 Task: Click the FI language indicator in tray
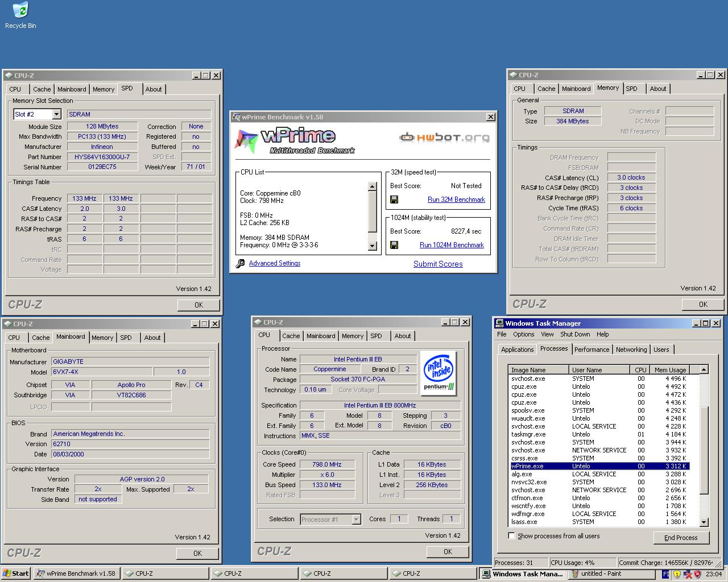click(665, 574)
